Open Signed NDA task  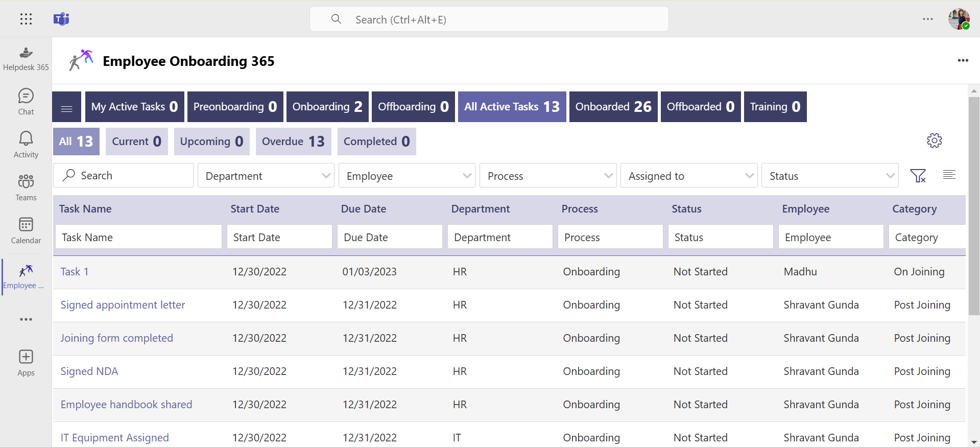point(89,371)
